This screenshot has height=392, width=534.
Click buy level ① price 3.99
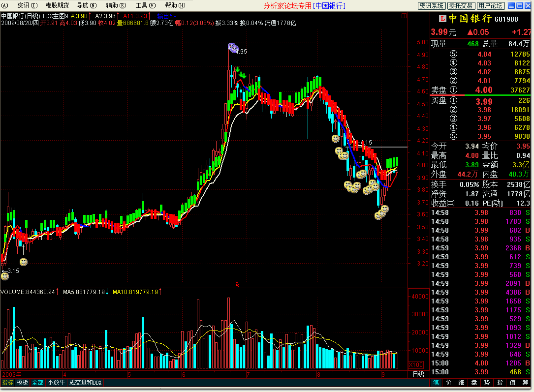click(x=484, y=101)
